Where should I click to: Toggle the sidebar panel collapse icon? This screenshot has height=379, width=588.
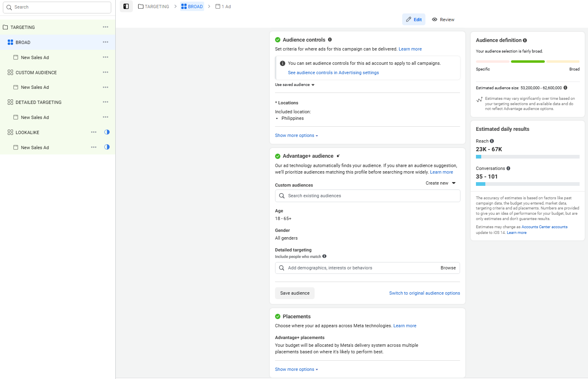point(126,7)
